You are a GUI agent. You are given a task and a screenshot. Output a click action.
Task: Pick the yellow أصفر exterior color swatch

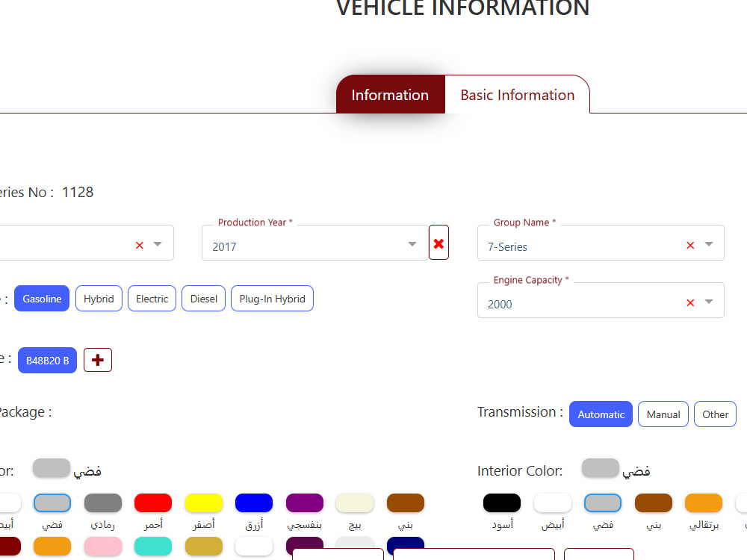tap(203, 503)
